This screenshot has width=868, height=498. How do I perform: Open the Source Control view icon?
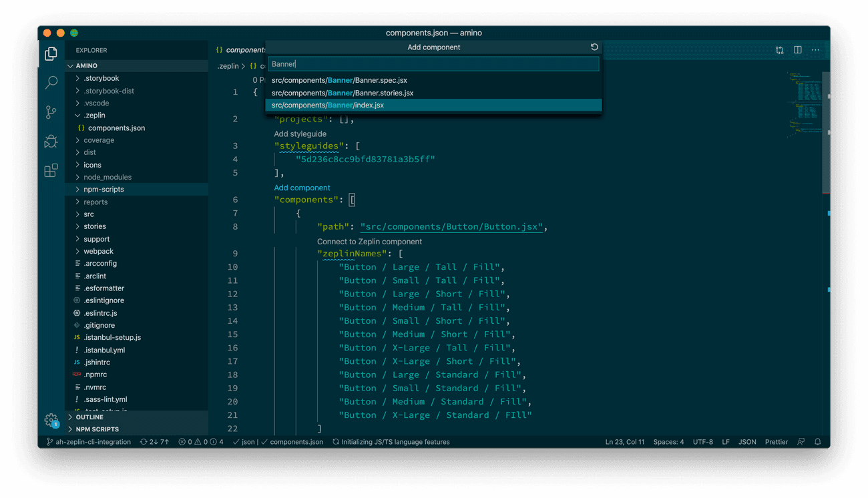51,112
